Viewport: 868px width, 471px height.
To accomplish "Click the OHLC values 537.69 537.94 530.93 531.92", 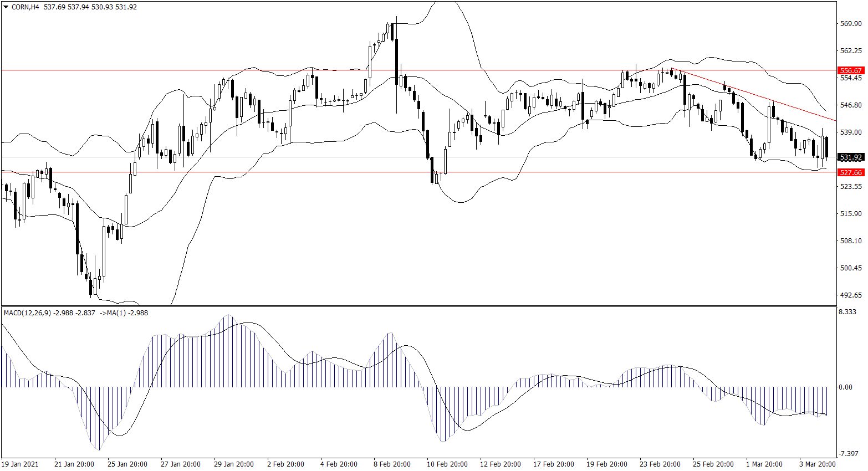I will (x=90, y=7).
